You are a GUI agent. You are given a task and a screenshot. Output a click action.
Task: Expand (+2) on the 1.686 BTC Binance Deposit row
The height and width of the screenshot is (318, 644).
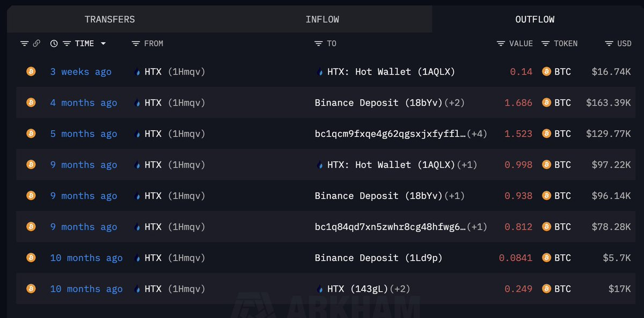click(x=455, y=102)
